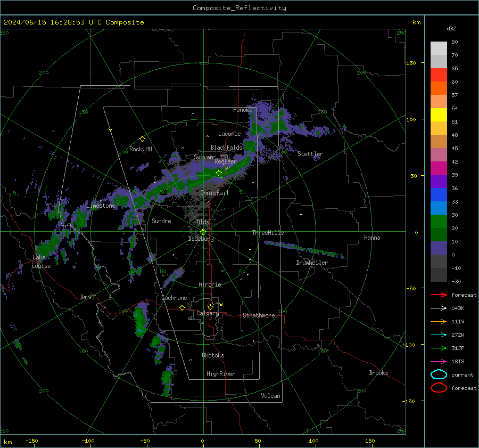479x448 pixels.
Task: Select the dark green 20 dBZ swatch
Action: (x=439, y=234)
